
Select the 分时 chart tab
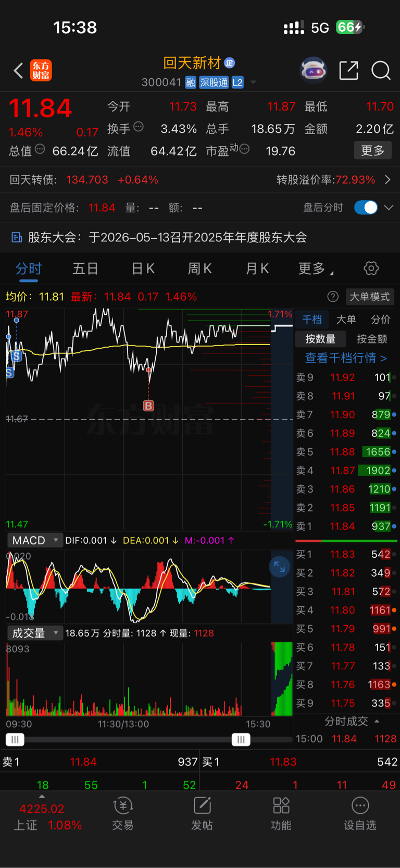28,269
